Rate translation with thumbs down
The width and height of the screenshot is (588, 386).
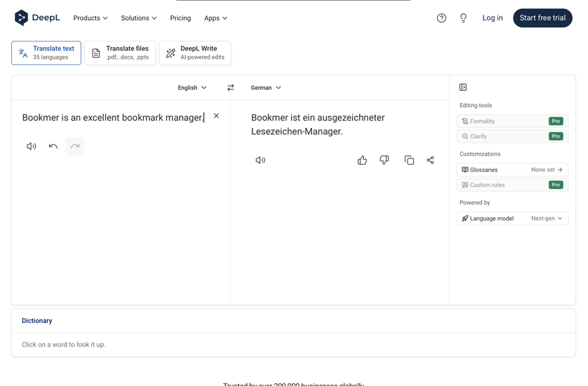[384, 160]
